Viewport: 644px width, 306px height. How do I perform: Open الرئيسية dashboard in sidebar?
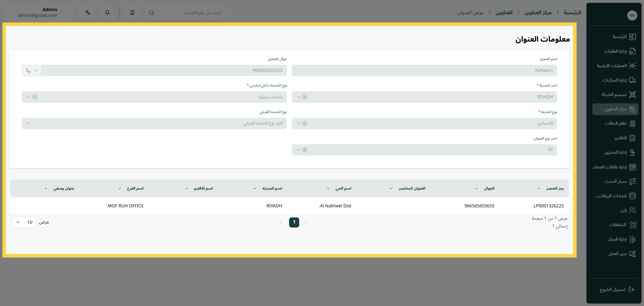[x=615, y=37]
